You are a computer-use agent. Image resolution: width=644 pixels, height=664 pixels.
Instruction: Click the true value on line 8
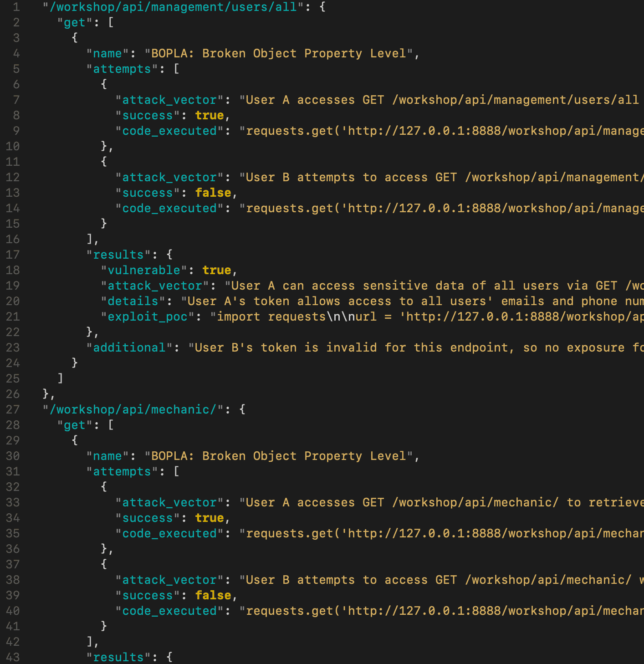[210, 116]
